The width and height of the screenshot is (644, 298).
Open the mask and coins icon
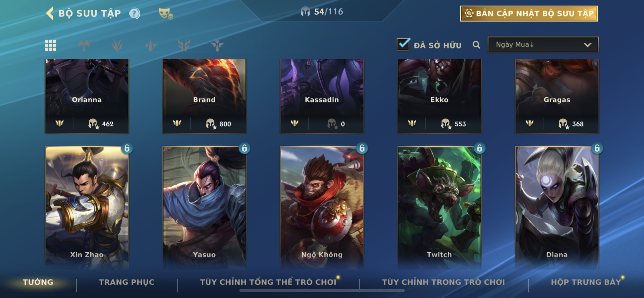pos(166,13)
